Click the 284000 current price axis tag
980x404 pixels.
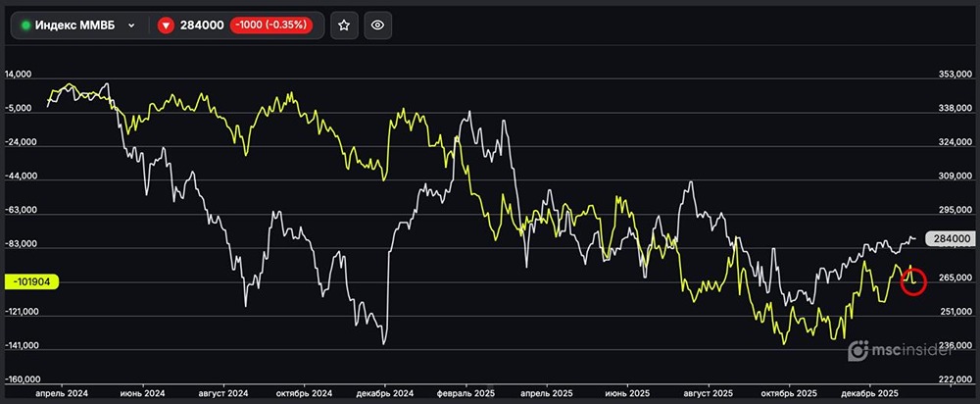point(951,238)
